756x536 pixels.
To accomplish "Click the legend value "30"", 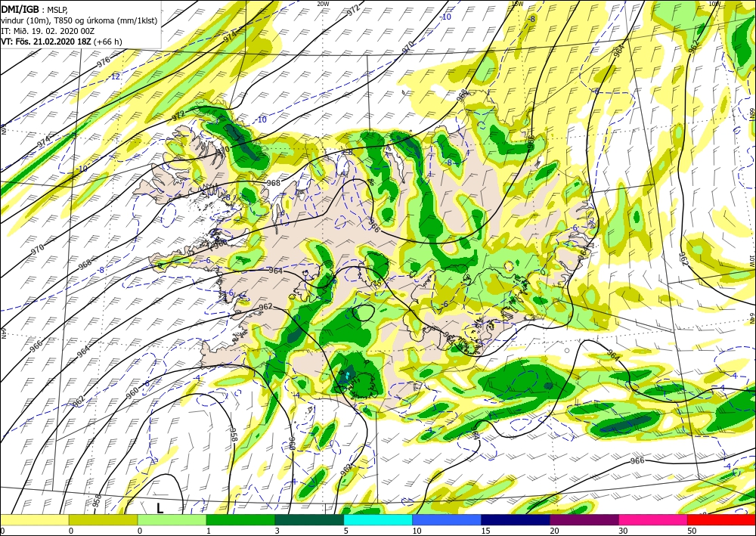I will (x=624, y=531).
